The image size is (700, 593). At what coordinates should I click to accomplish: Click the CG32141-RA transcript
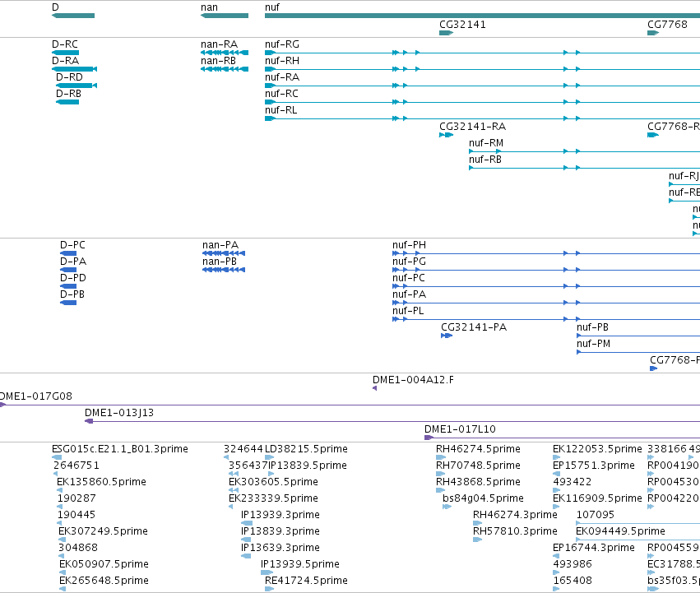pos(446,135)
